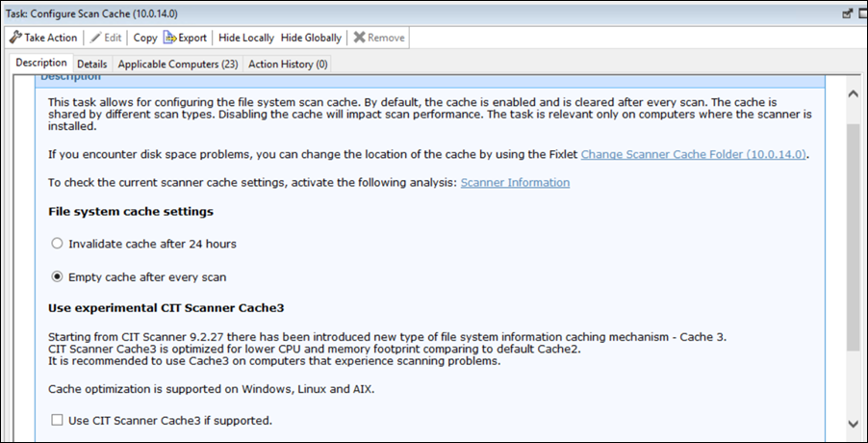Select Empty cache after every scan
The image size is (868, 443).
tap(57, 276)
